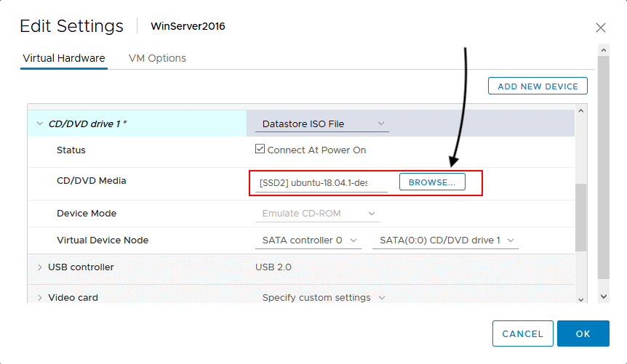This screenshot has width=627, height=364.
Task: Expand the USB controller section
Action: (39, 267)
